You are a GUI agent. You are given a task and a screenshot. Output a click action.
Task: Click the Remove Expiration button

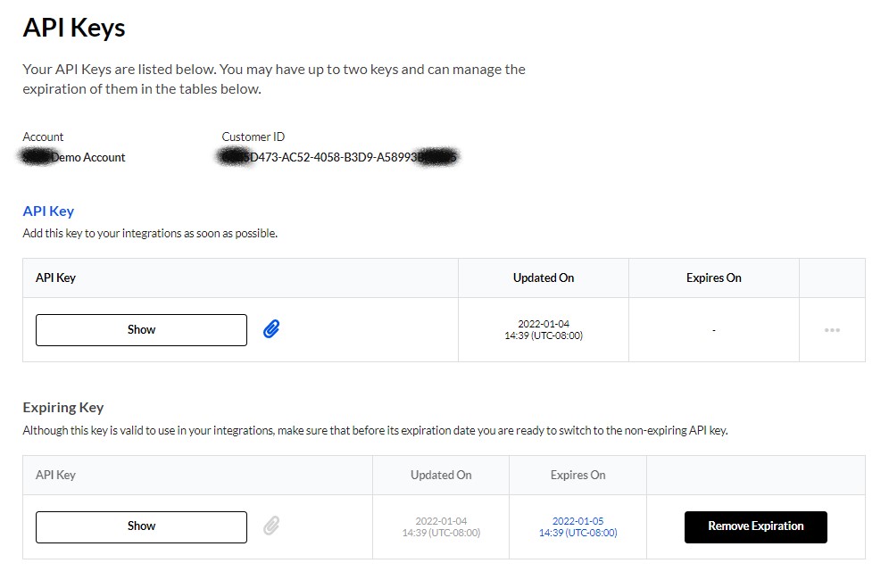point(755,526)
